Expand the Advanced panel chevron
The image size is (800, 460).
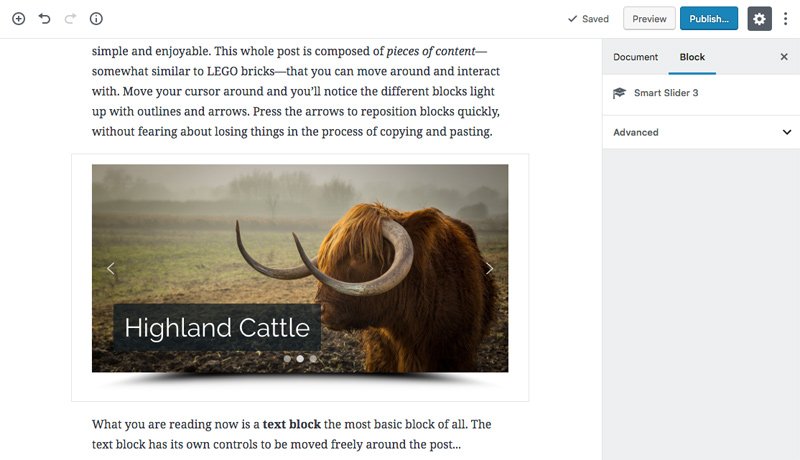(786, 132)
